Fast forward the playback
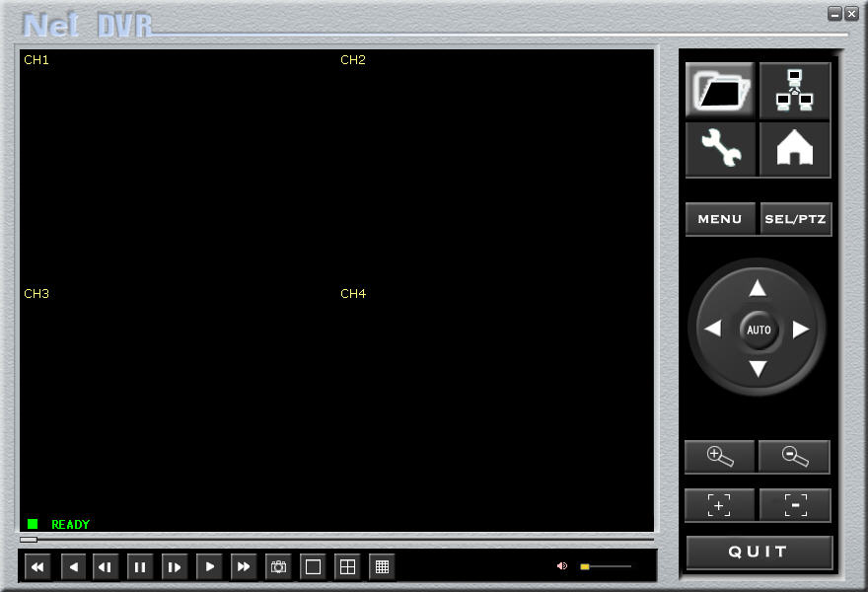 click(x=243, y=567)
